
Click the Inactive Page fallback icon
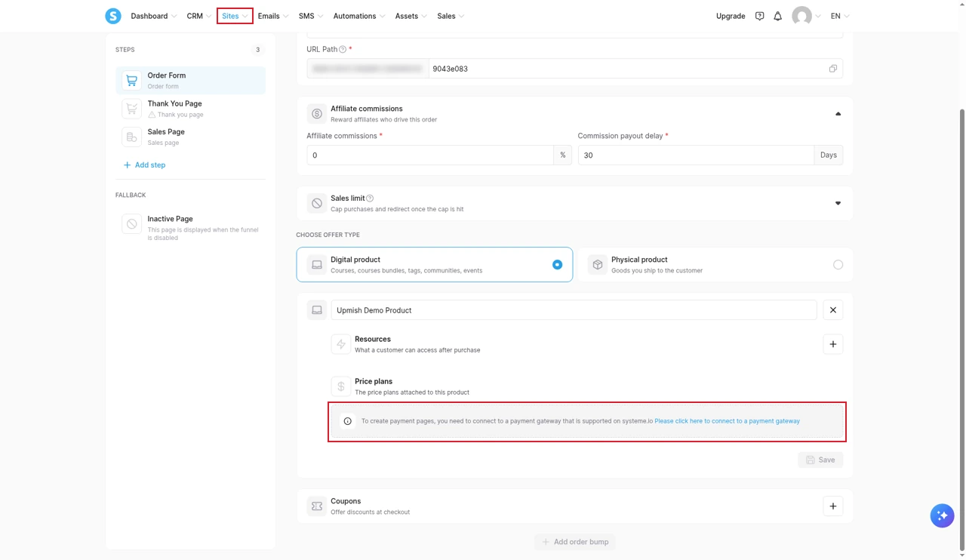click(x=131, y=224)
